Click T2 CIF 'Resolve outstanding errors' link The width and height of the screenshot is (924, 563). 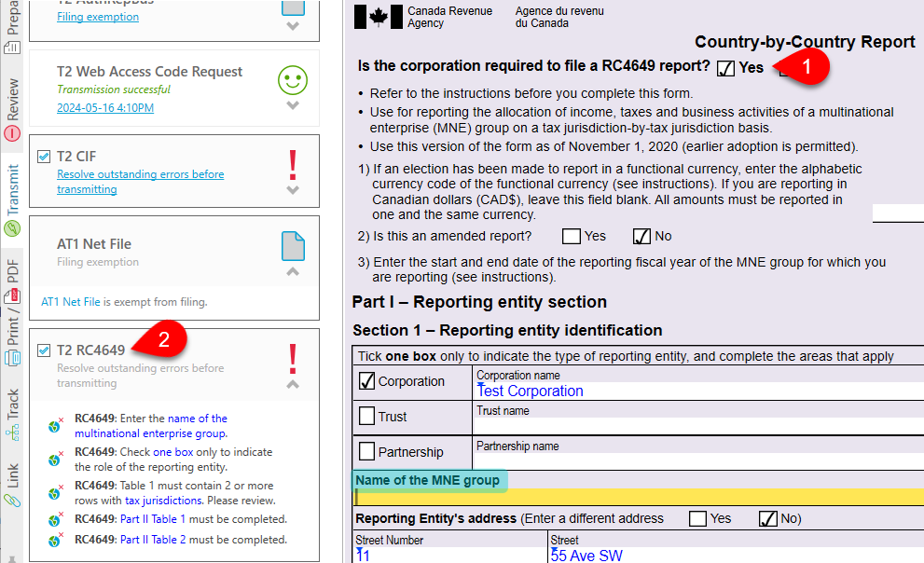[140, 182]
